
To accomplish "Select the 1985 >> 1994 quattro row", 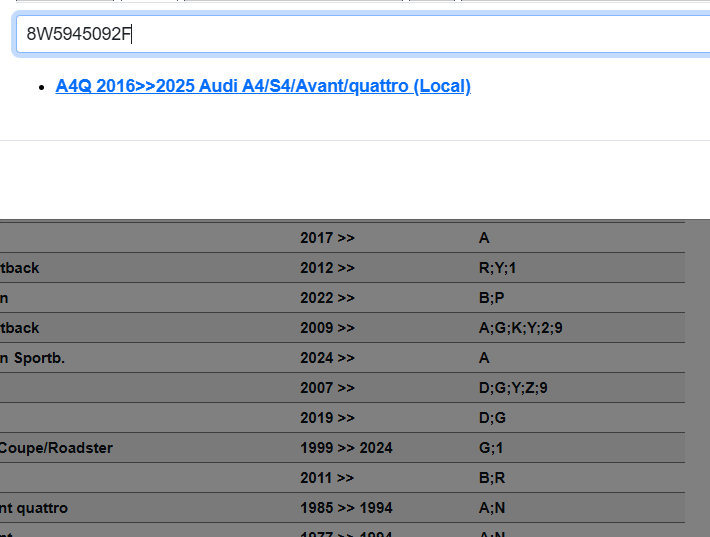I will coord(346,508).
